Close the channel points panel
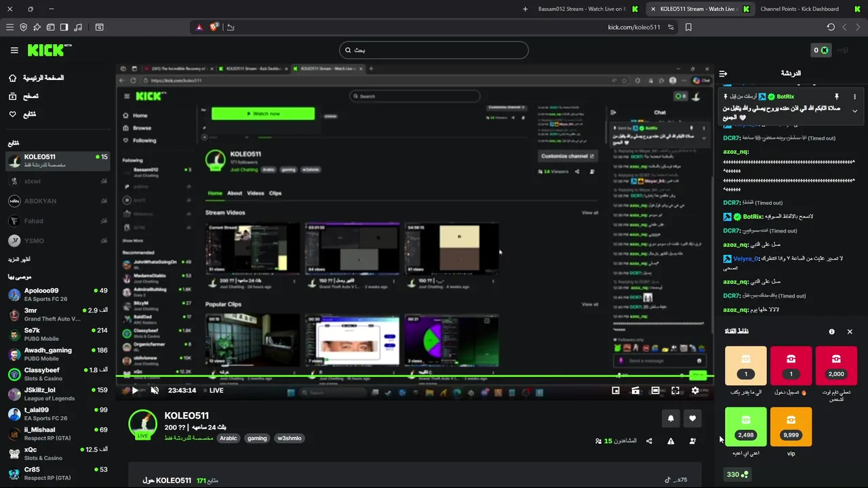Image resolution: width=868 pixels, height=488 pixels. (850, 331)
